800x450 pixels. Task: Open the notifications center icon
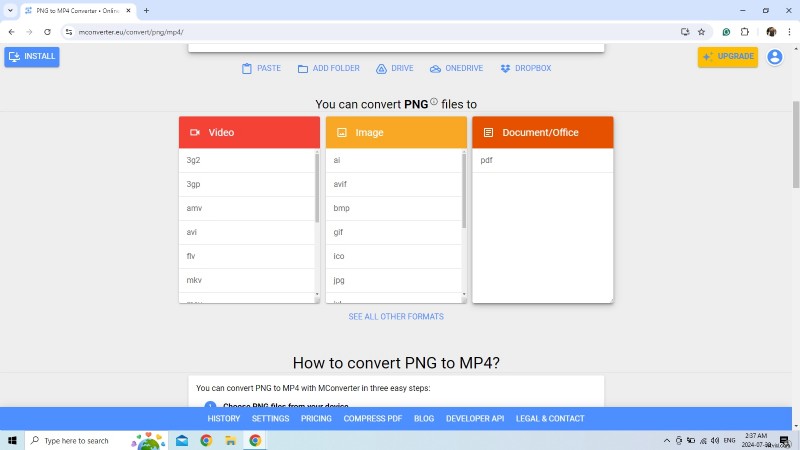pos(785,440)
